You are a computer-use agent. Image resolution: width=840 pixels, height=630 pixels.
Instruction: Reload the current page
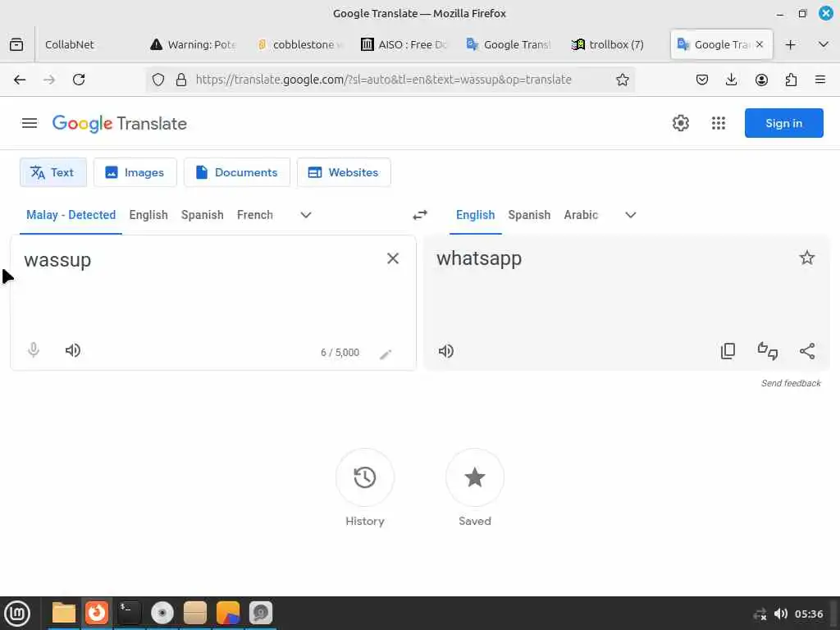(x=79, y=80)
